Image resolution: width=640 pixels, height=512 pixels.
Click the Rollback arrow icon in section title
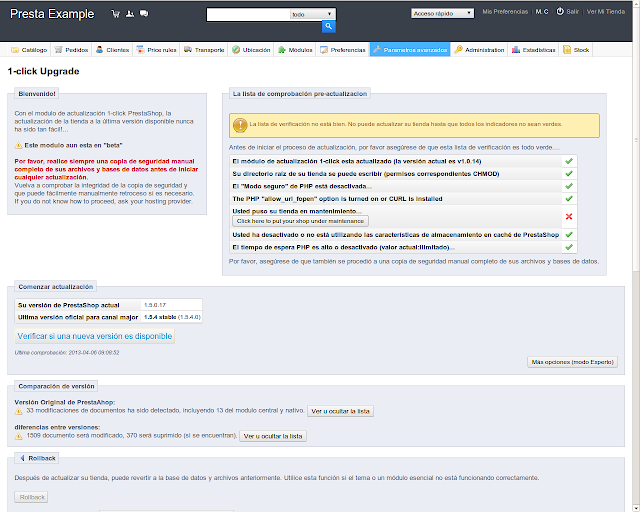(x=22, y=458)
